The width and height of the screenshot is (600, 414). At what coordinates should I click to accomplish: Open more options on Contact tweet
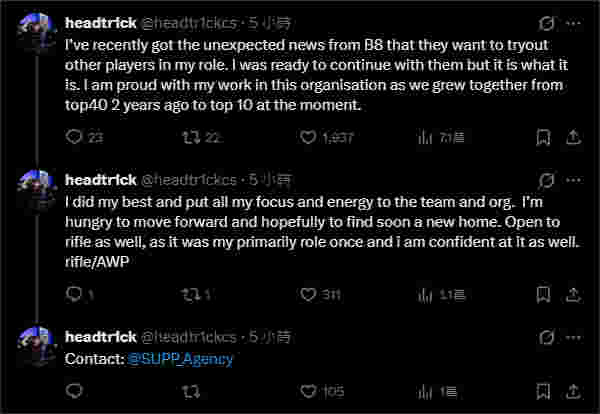coord(575,336)
